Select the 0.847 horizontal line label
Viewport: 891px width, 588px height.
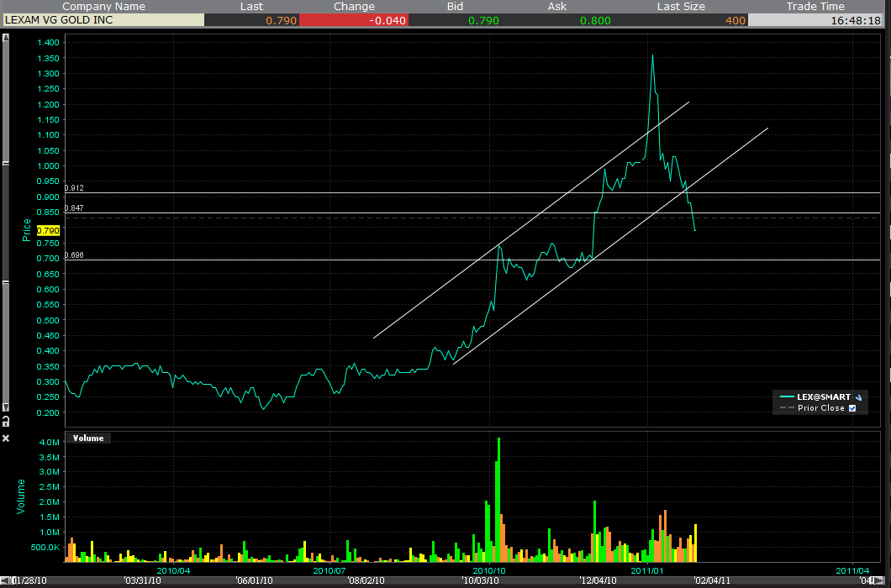pos(75,208)
